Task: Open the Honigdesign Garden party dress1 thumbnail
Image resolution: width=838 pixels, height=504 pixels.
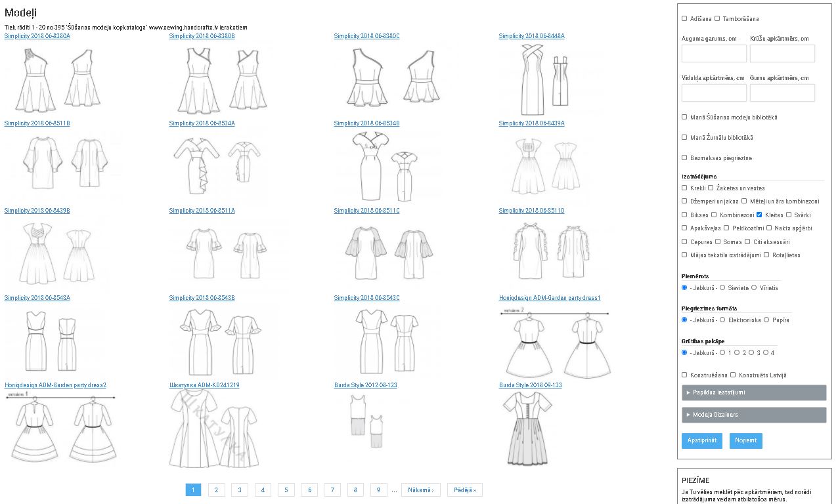Action: pos(556,341)
